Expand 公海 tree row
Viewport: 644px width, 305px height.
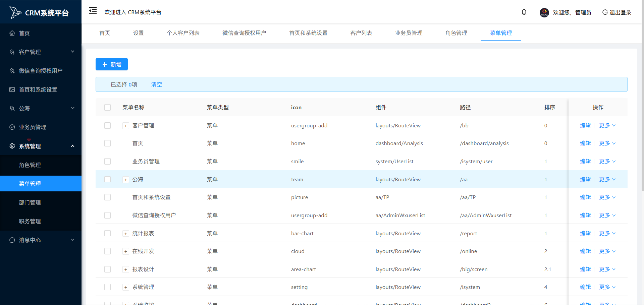coord(126,180)
